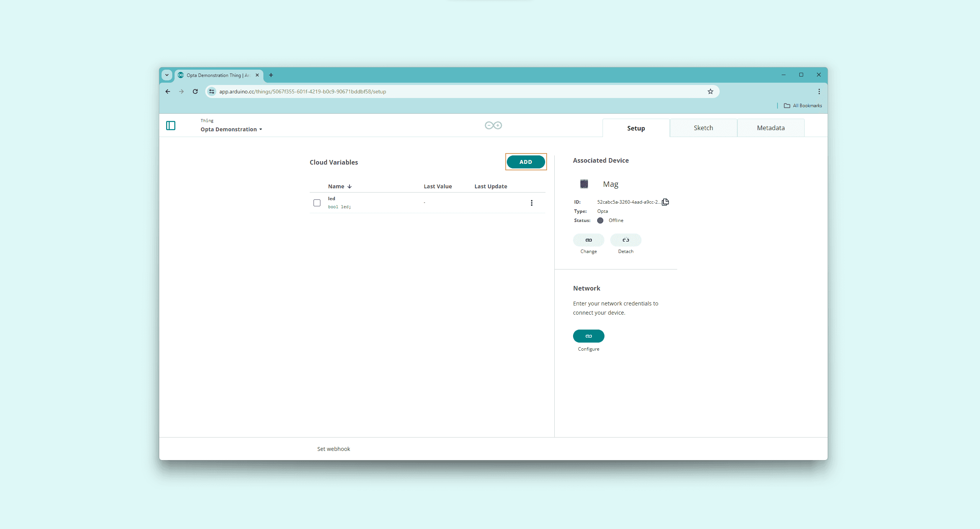Open the browser settings menu
The height and width of the screenshot is (529, 980).
[819, 91]
